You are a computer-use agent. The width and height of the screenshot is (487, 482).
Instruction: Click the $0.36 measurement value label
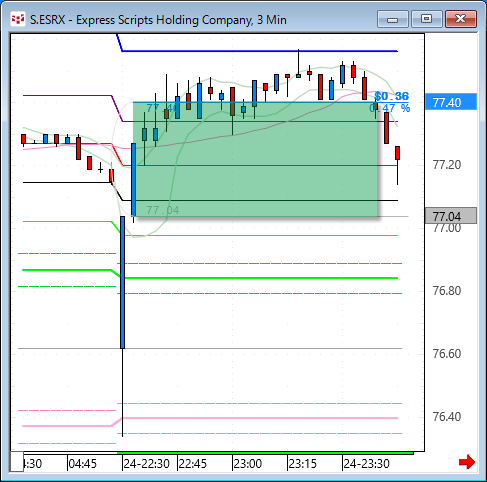pyautogui.click(x=392, y=96)
